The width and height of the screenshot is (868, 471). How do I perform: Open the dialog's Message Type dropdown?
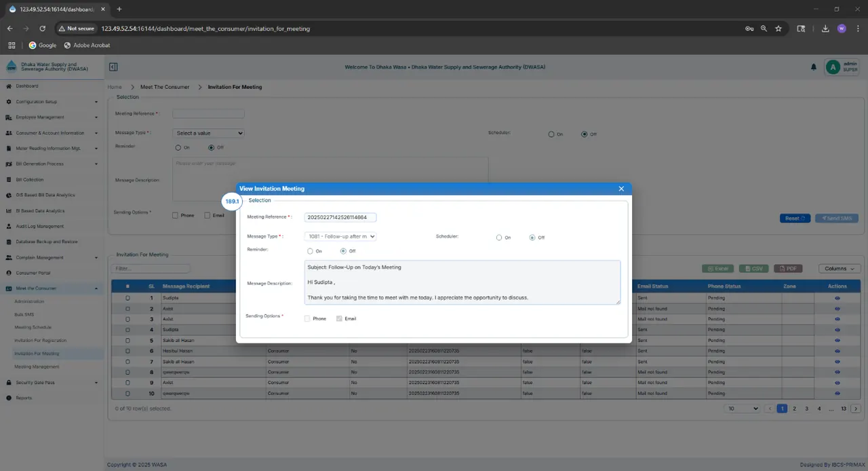[x=340, y=236]
